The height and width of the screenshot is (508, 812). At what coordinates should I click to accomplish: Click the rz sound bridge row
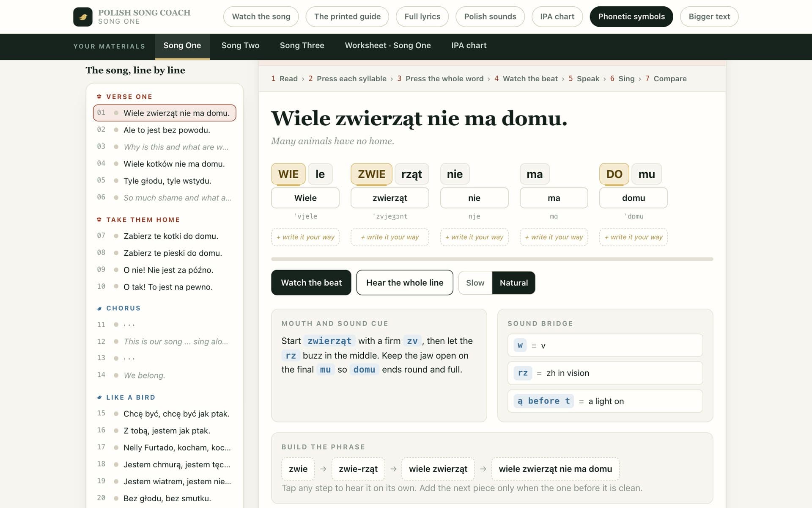605,373
